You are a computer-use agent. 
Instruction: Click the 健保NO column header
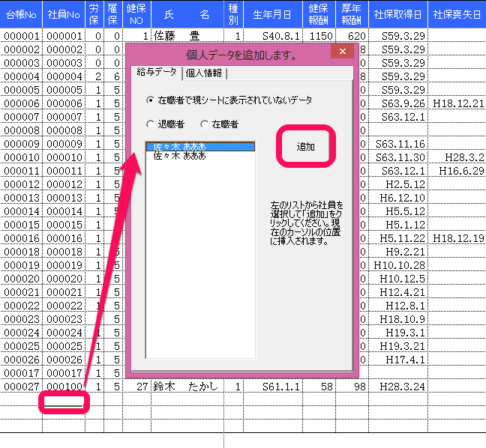click(x=136, y=14)
